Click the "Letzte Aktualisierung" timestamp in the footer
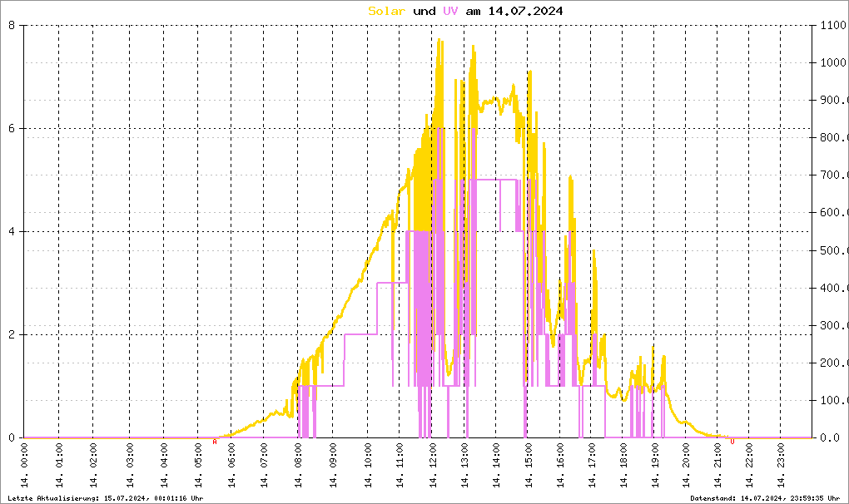The image size is (849, 504). point(105,497)
